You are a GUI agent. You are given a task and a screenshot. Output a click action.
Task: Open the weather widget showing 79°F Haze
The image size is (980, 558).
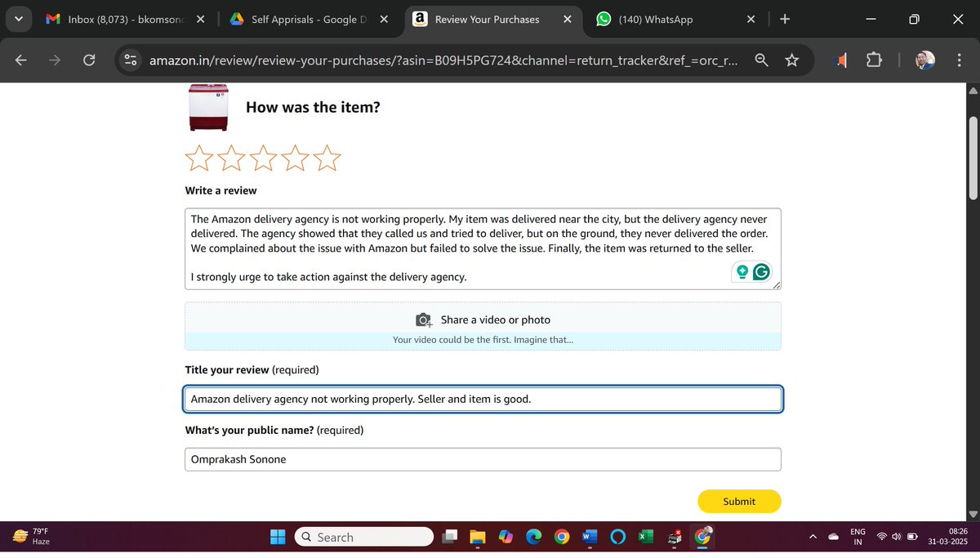[33, 537]
